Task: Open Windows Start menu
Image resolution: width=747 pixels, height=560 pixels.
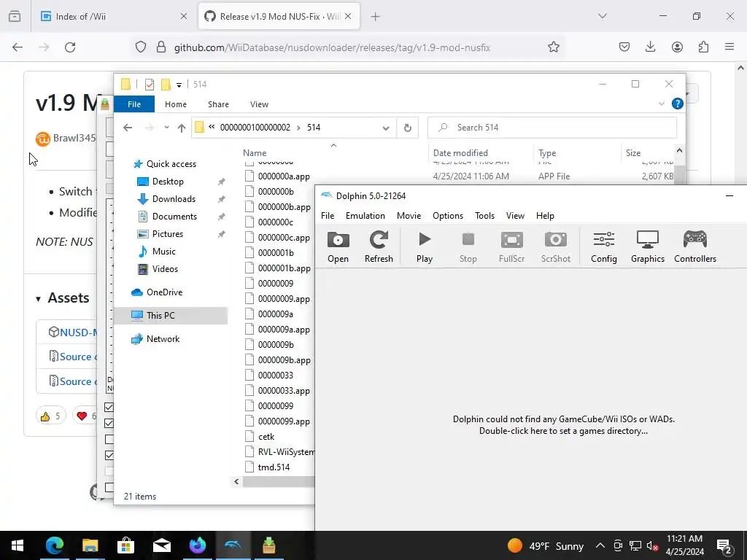Action: click(18, 545)
